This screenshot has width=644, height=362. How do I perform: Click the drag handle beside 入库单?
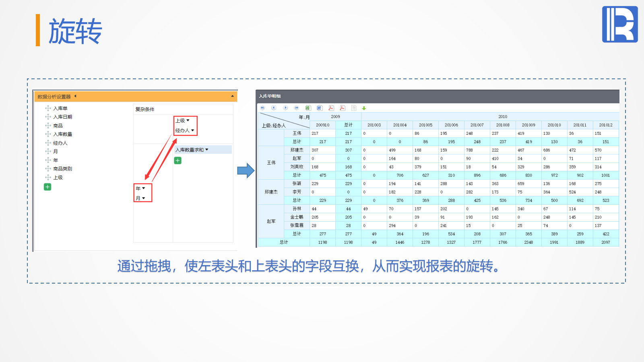tap(48, 108)
